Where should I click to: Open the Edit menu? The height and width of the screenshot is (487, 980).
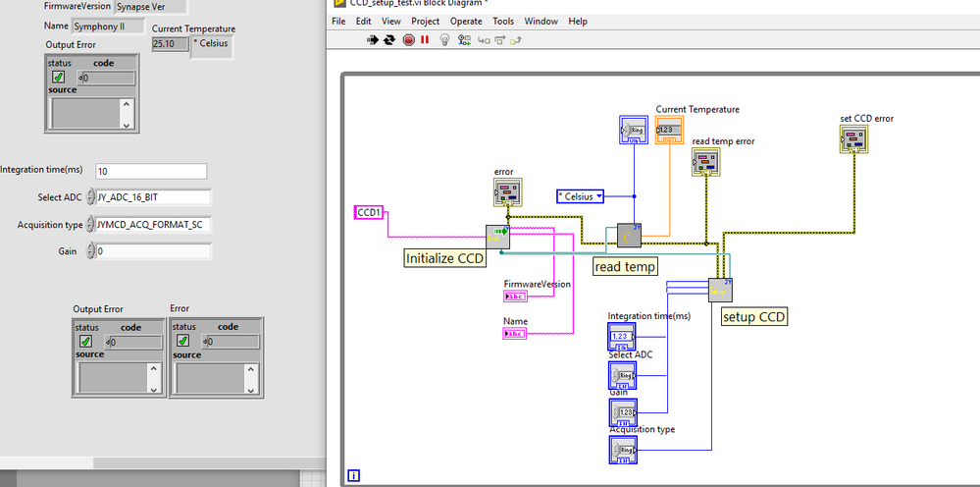[363, 22]
